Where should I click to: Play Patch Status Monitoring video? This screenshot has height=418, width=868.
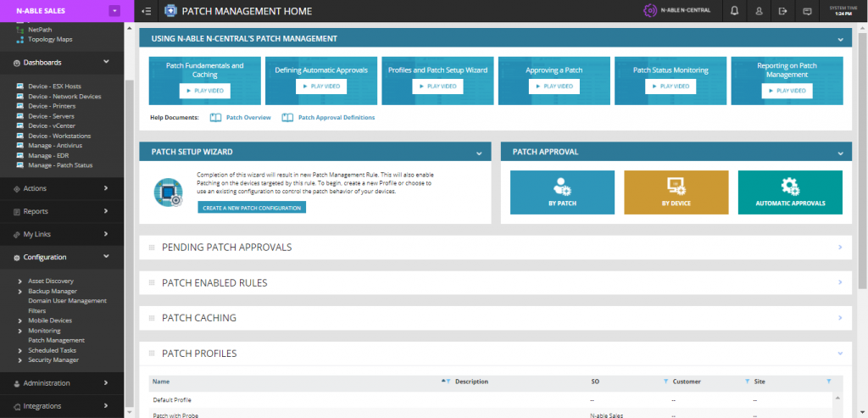coord(671,86)
